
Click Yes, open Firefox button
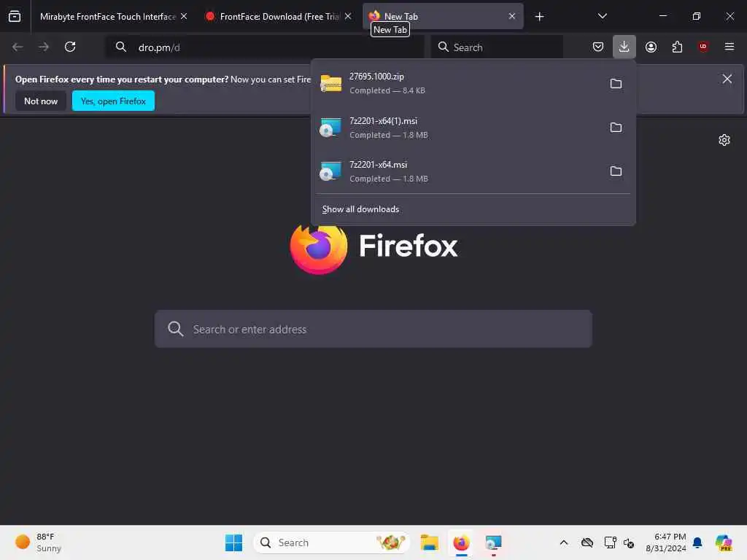[x=113, y=101]
